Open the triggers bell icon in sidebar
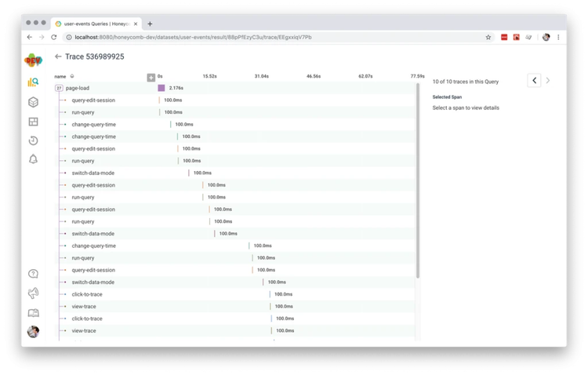The height and width of the screenshot is (375, 588). 33,159
